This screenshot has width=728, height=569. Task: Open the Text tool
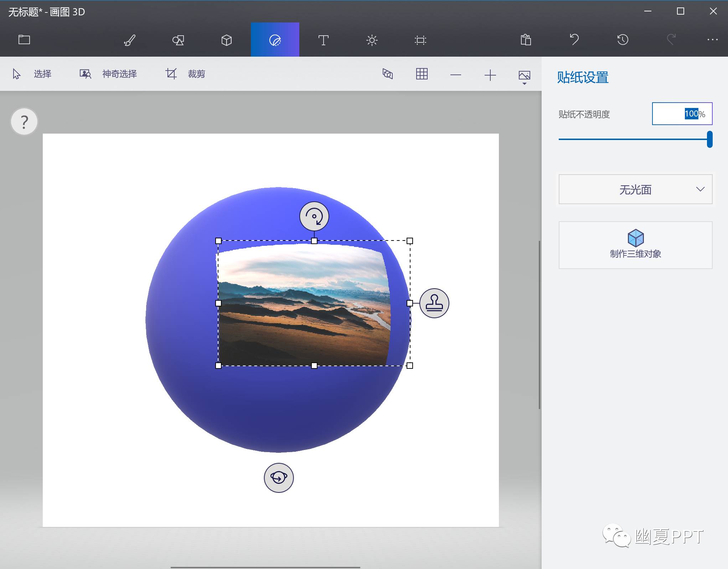coord(323,40)
